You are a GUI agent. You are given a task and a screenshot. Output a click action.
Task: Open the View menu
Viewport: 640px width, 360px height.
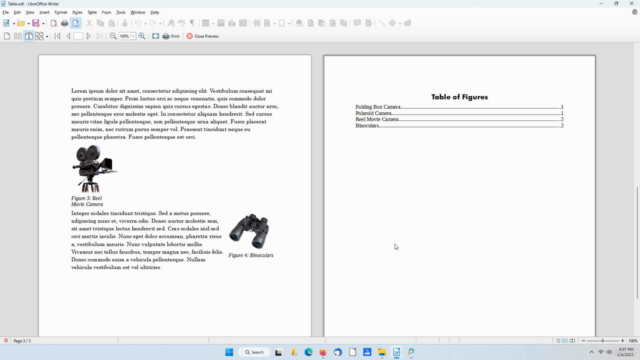point(30,12)
